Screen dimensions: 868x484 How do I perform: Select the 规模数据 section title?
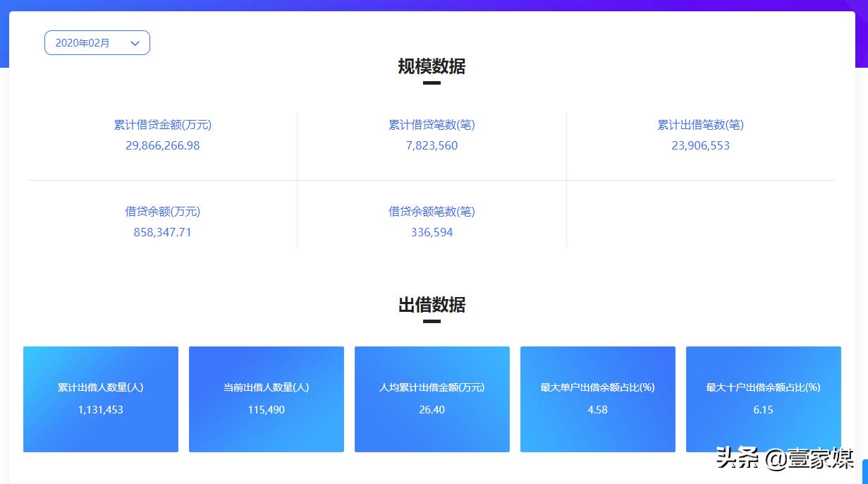coord(432,67)
